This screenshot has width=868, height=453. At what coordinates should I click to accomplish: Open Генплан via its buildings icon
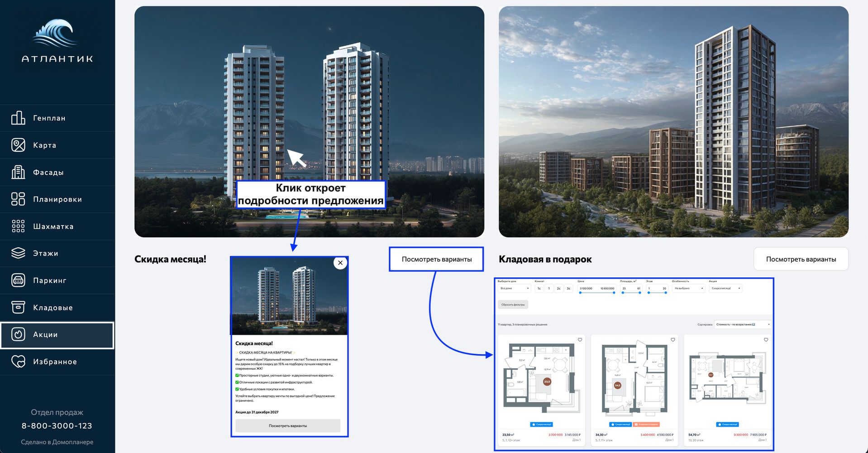[18, 118]
